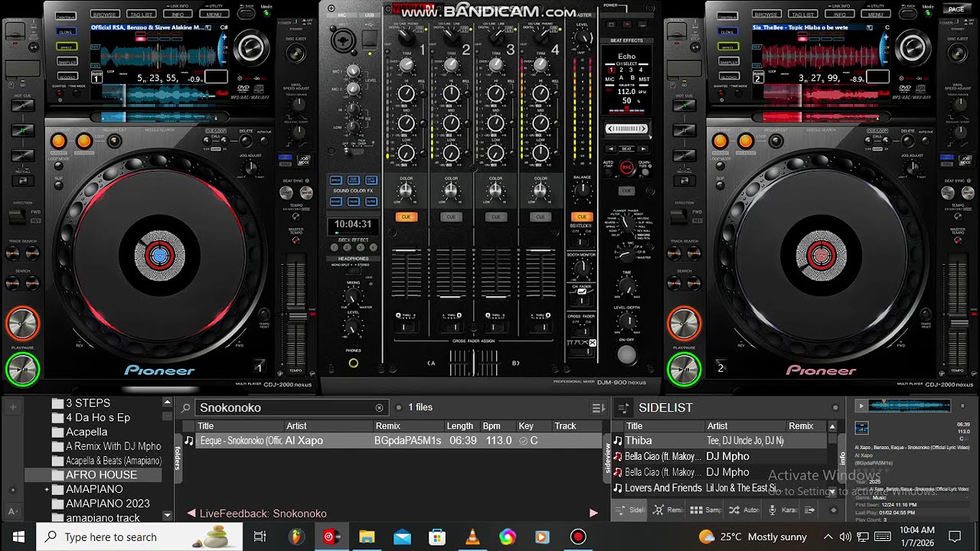Click the mixer crossfader
980x551 pixels.
[474, 363]
